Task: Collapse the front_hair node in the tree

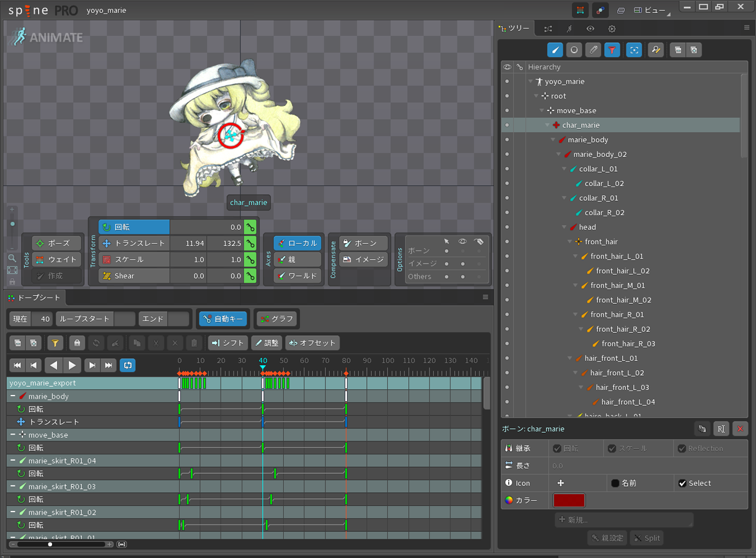Action: [571, 242]
